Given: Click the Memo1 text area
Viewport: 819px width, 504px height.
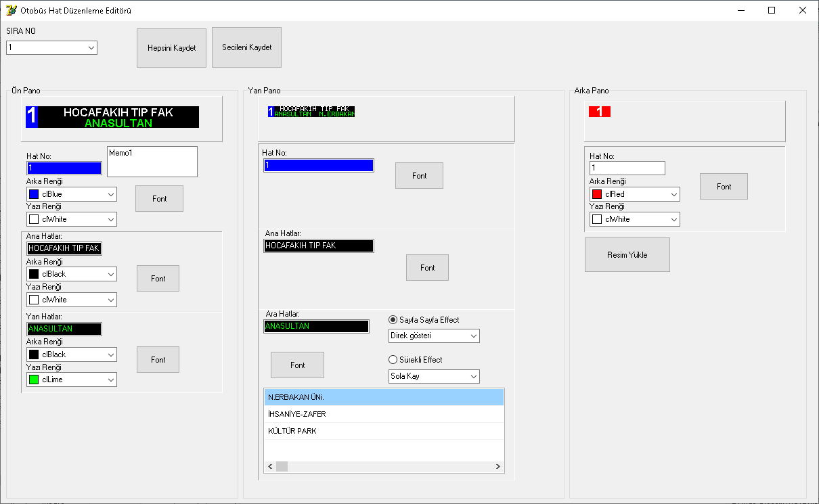Looking at the screenshot, I should [x=152, y=162].
